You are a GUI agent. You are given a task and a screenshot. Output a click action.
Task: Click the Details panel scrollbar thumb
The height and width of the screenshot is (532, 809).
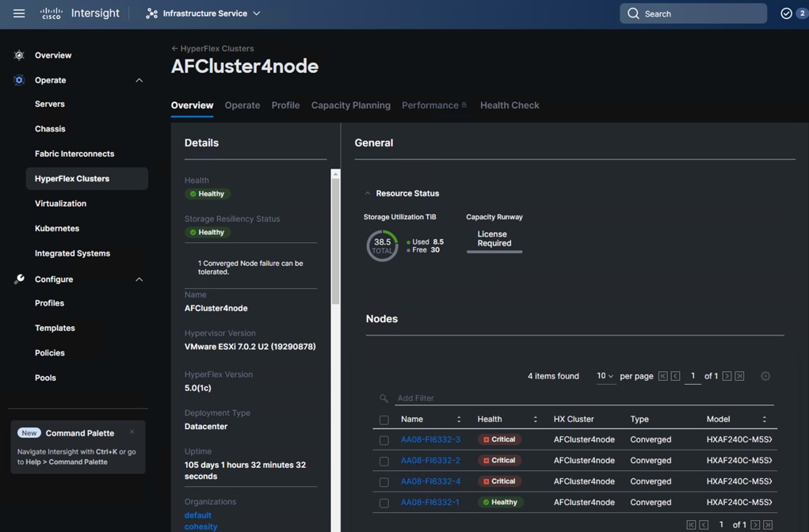point(335,241)
